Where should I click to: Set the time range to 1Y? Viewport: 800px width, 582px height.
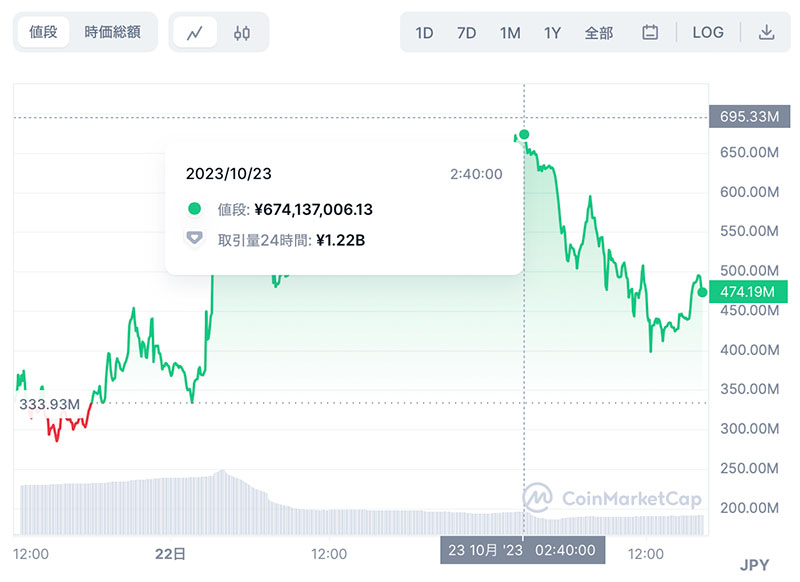(553, 33)
